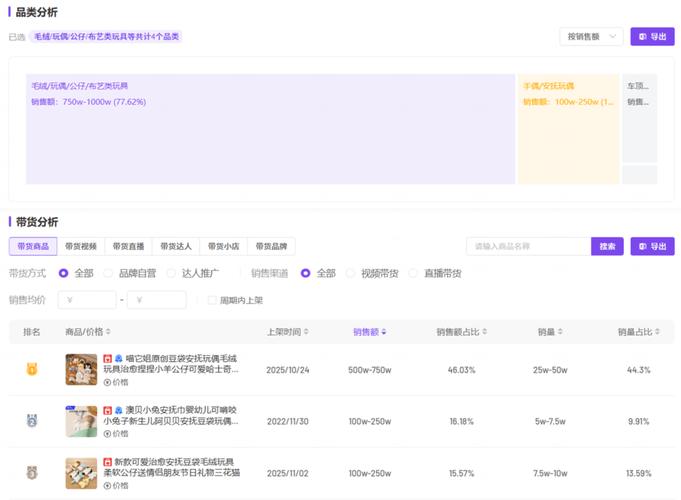Click the silver second-place rank medal icon
681x500 pixels.
(31, 421)
